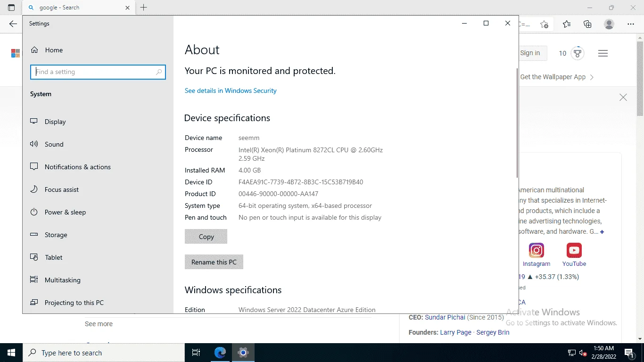Open the Sergey Brin link
This screenshot has width=644, height=362.
click(x=493, y=332)
